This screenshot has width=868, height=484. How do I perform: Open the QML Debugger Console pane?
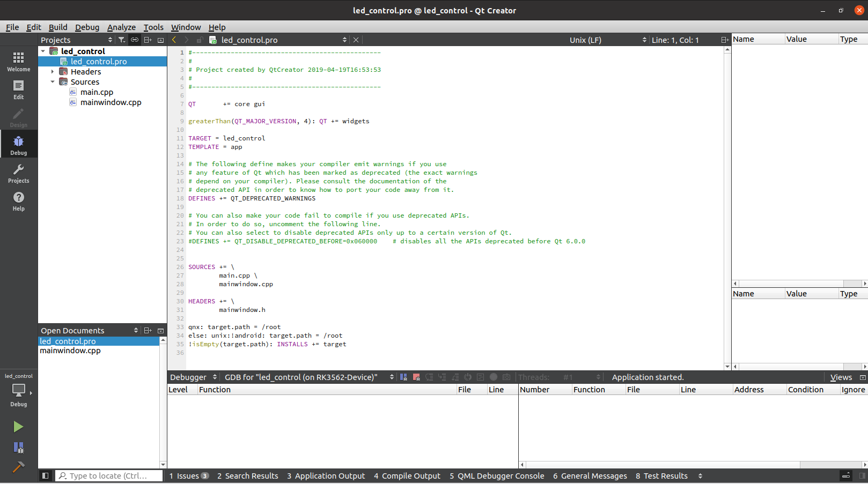497,475
